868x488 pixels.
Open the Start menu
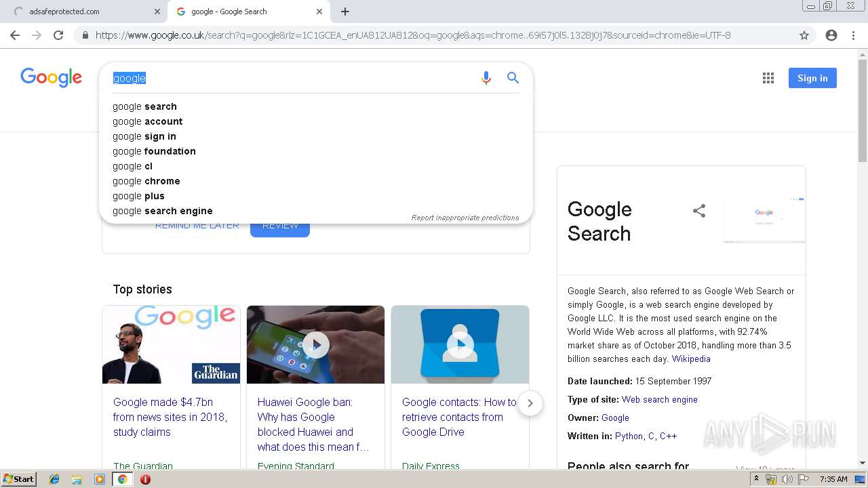(x=19, y=479)
